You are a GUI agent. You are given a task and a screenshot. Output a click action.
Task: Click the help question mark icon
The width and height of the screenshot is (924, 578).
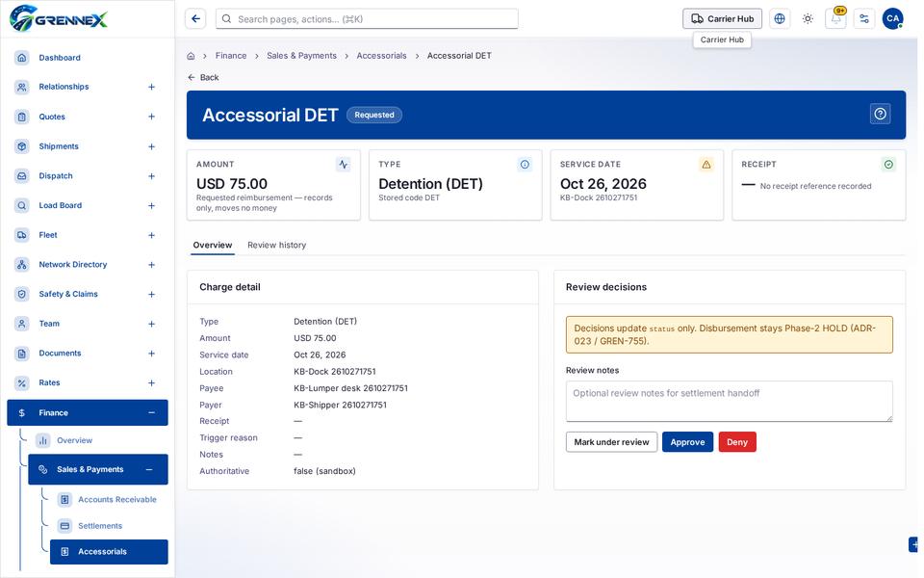pyautogui.click(x=880, y=114)
